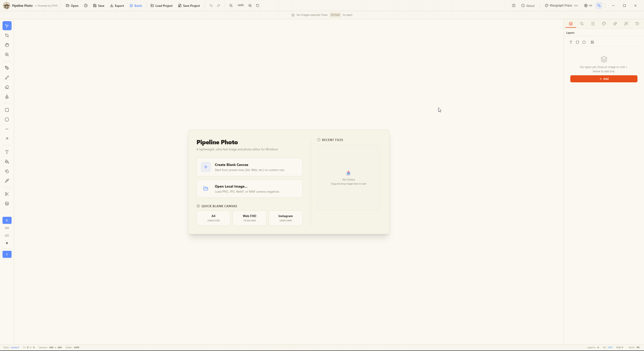Open the About dialog
Viewport: 644px width, 351px height.
[x=528, y=6]
